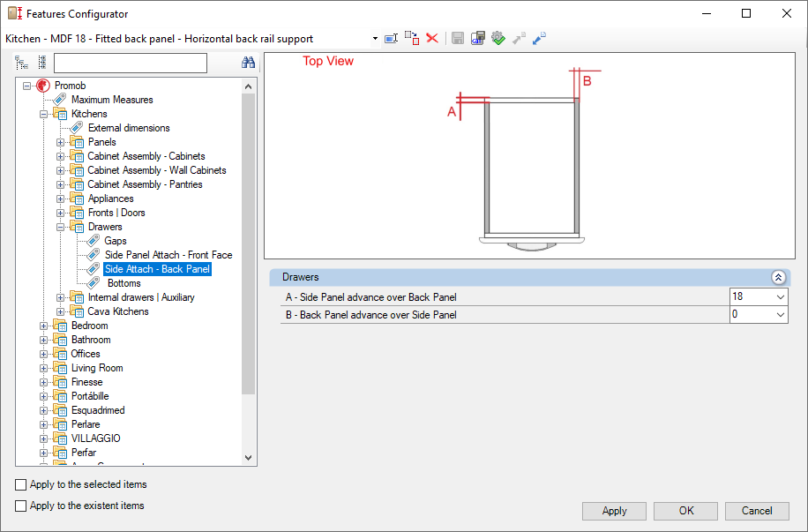Expand the Cava Kitchens tree node
This screenshot has height=532, width=808.
60,311
